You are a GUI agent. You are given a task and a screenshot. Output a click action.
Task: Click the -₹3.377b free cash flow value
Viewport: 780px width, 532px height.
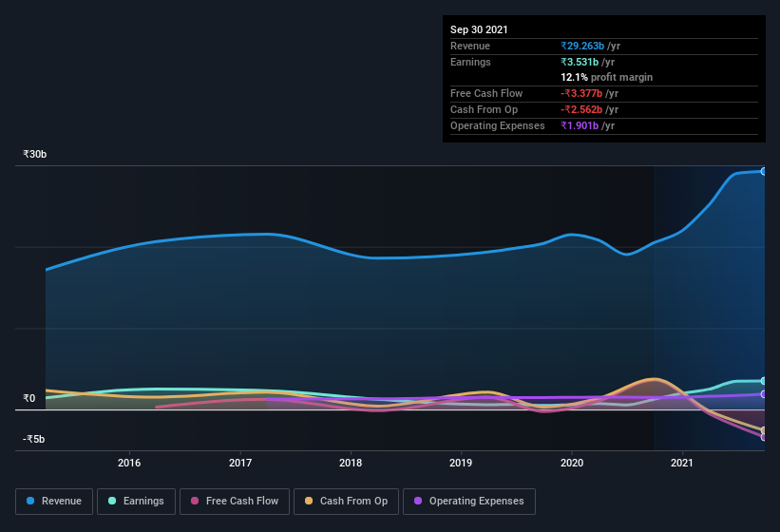[581, 93]
